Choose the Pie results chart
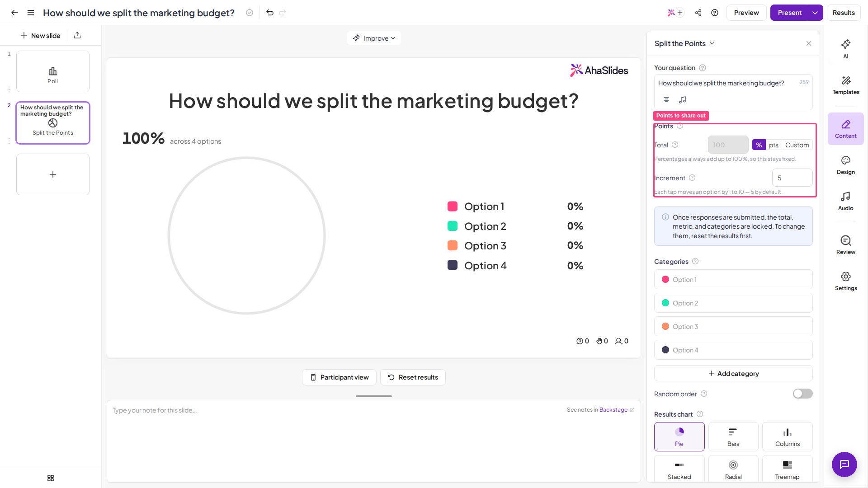 (x=679, y=436)
